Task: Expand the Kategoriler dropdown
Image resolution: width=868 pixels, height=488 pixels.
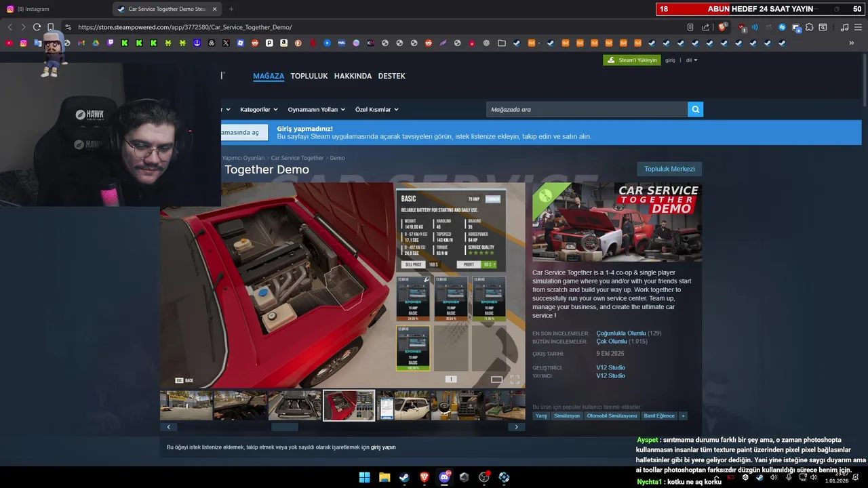Action: click(258, 109)
